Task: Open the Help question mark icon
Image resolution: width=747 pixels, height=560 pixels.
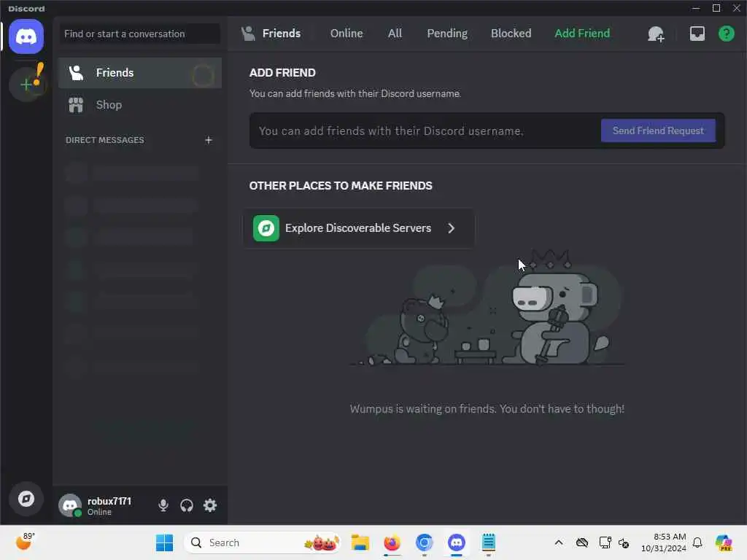Action: [x=726, y=34]
